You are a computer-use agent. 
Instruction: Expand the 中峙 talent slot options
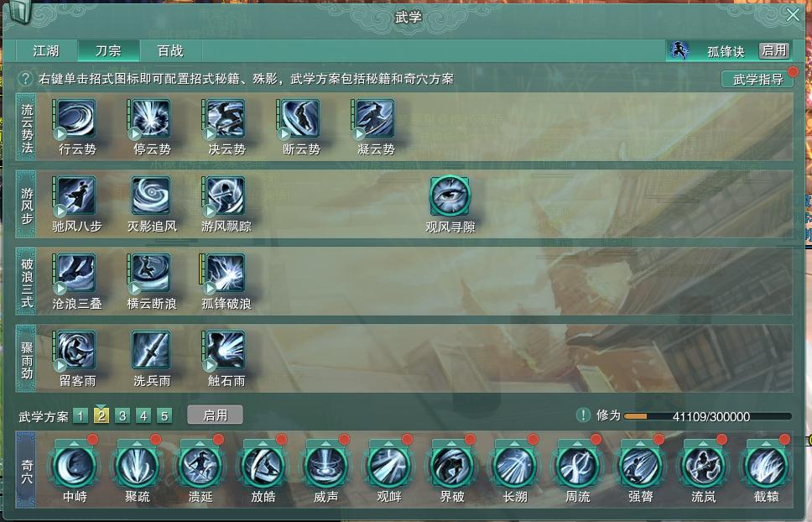75,443
